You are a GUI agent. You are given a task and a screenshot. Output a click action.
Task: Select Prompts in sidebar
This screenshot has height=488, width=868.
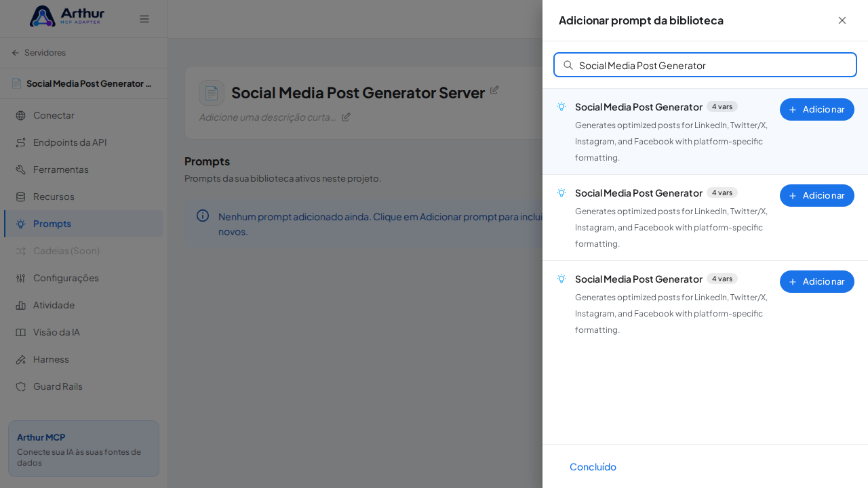(83, 224)
